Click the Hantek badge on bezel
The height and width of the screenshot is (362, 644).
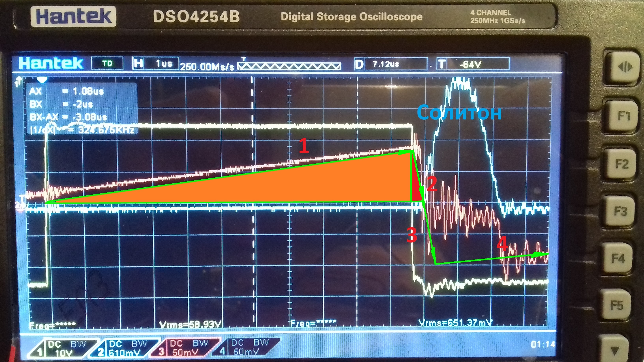pyautogui.click(x=74, y=16)
